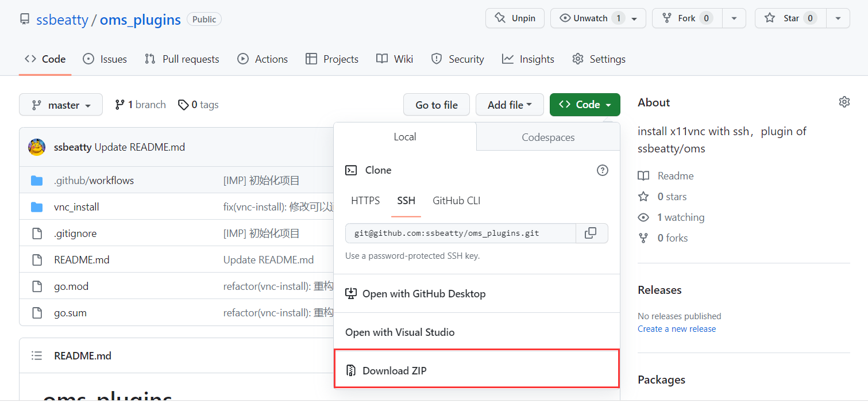Expand the Add file dropdown
The width and height of the screenshot is (868, 402).
(x=509, y=105)
